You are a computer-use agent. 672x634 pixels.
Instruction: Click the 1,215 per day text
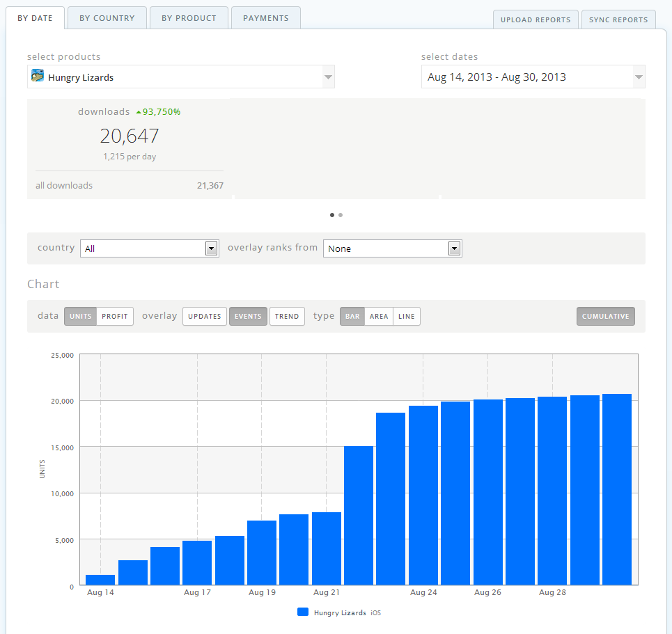tap(130, 157)
